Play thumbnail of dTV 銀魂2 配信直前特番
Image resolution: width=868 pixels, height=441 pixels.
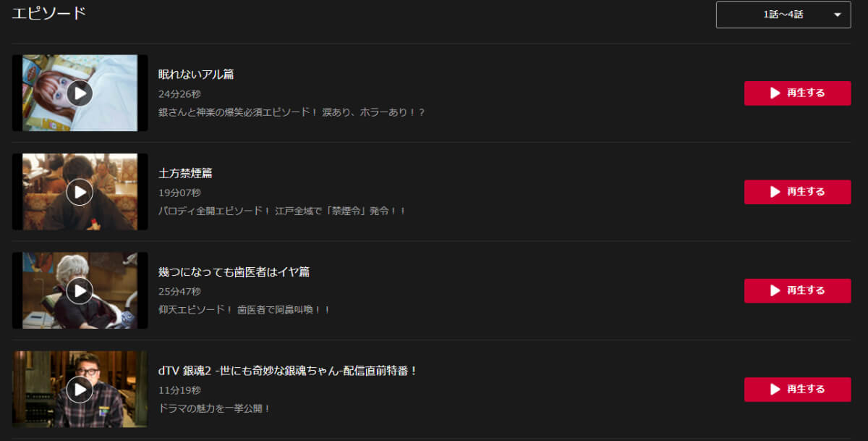point(80,389)
